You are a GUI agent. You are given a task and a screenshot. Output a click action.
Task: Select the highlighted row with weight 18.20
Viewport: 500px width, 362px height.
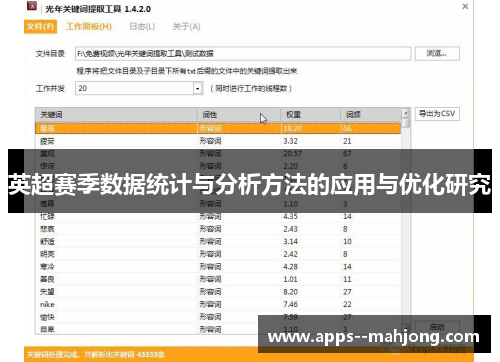[x=218, y=128]
